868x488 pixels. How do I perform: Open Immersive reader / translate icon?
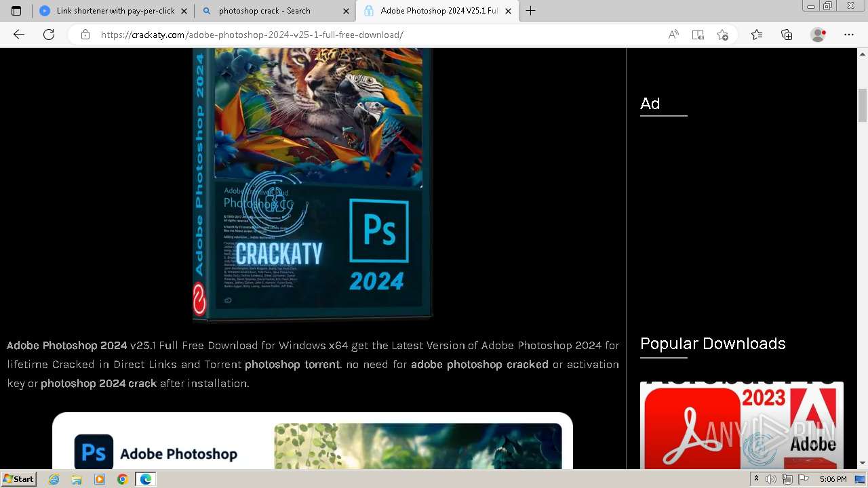[698, 35]
